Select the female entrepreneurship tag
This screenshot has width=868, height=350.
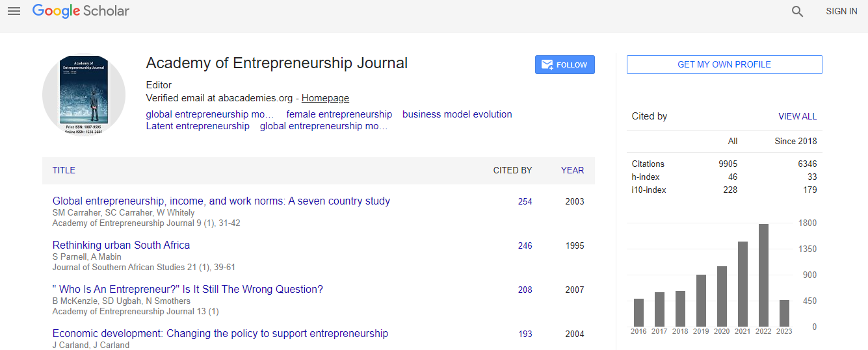click(339, 114)
